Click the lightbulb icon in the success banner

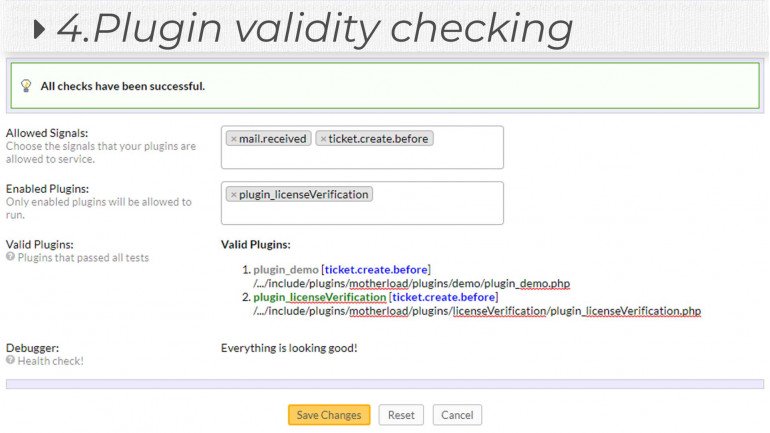click(26, 86)
